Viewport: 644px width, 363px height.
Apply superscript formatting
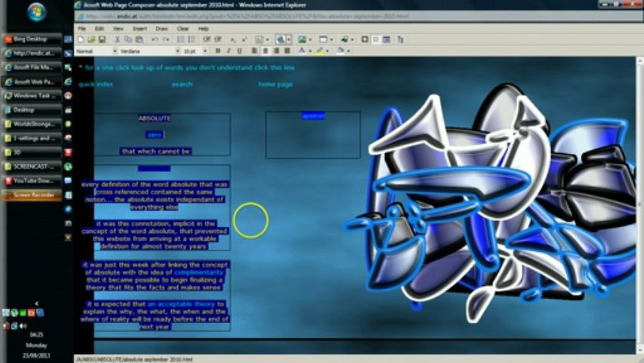pos(244,39)
